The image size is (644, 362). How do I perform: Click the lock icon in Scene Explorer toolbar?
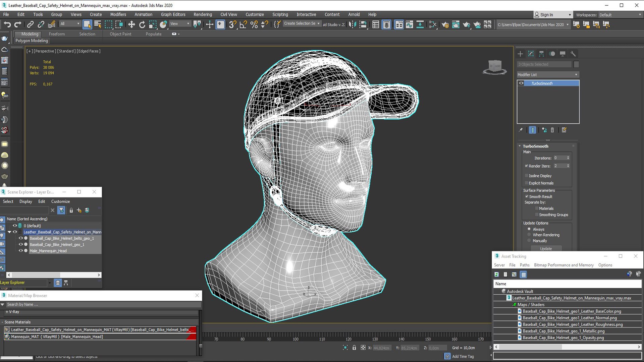point(71,210)
